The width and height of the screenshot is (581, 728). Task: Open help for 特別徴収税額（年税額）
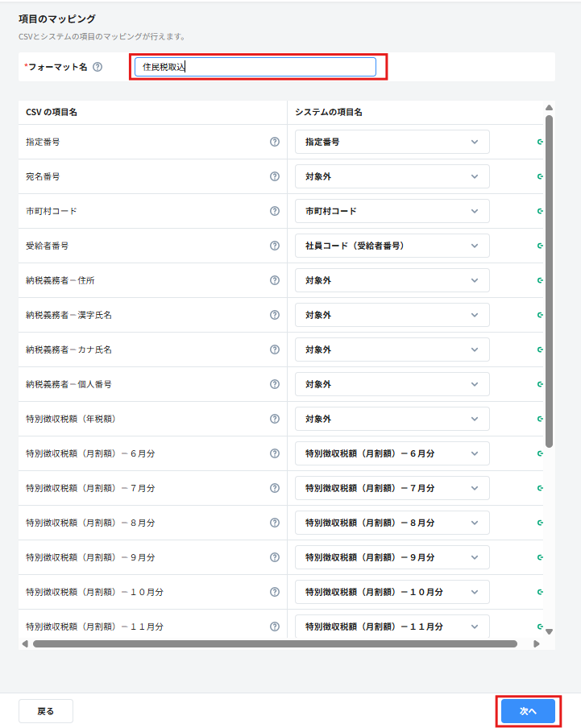275,419
